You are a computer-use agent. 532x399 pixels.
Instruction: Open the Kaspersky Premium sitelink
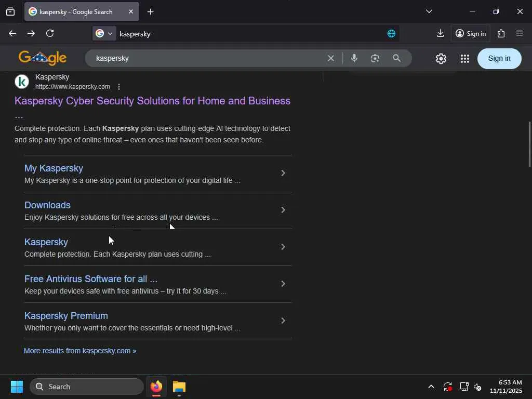66,316
